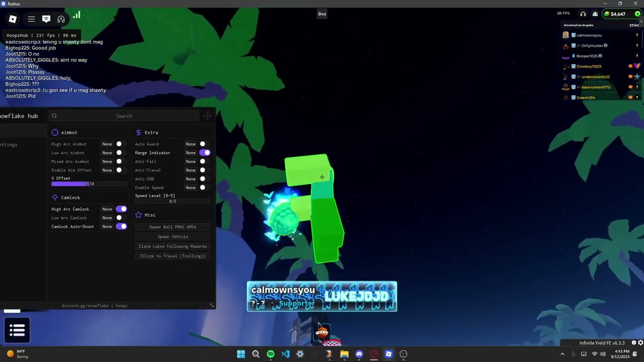Open the High Arc Camlock keybind 'None' selector

[x=107, y=209]
